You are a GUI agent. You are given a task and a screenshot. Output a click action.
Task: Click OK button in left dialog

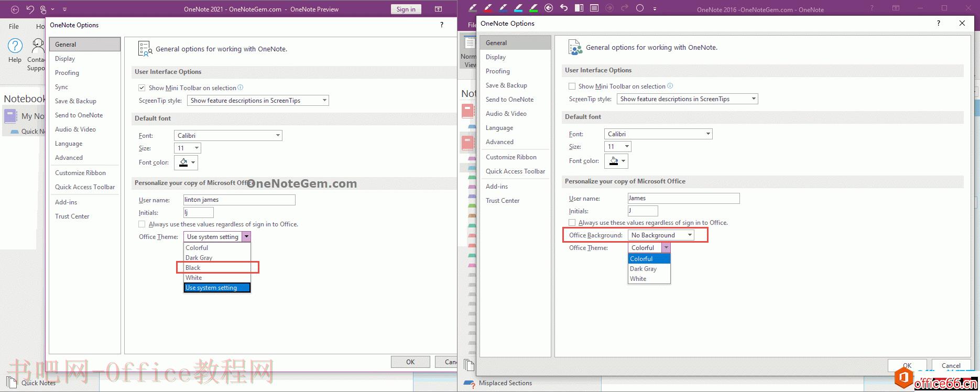410,362
